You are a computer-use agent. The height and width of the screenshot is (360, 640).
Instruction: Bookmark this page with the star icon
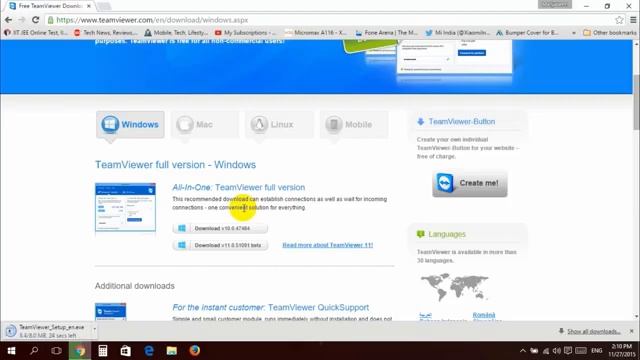click(619, 20)
